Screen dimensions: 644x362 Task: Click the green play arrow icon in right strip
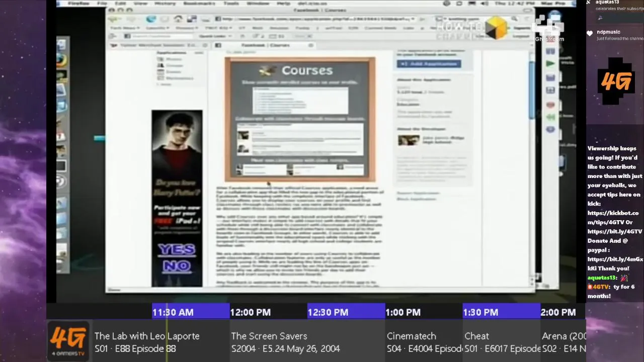(x=550, y=64)
